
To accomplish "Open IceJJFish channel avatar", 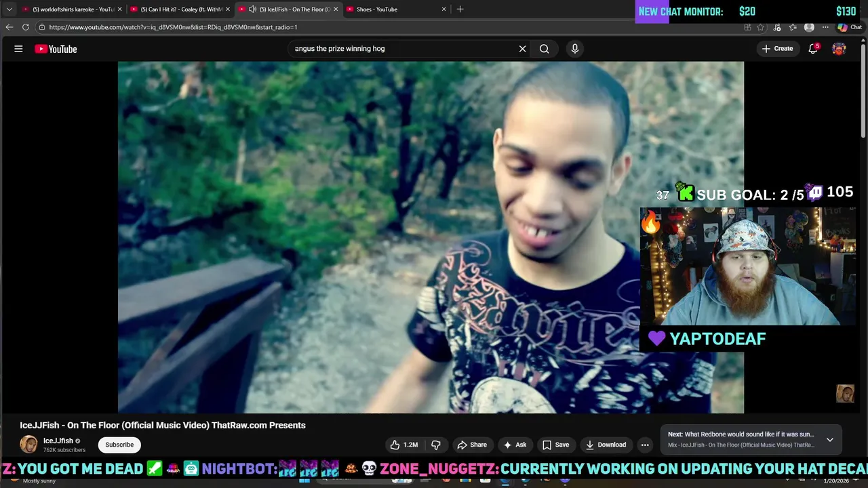I will coord(28,445).
